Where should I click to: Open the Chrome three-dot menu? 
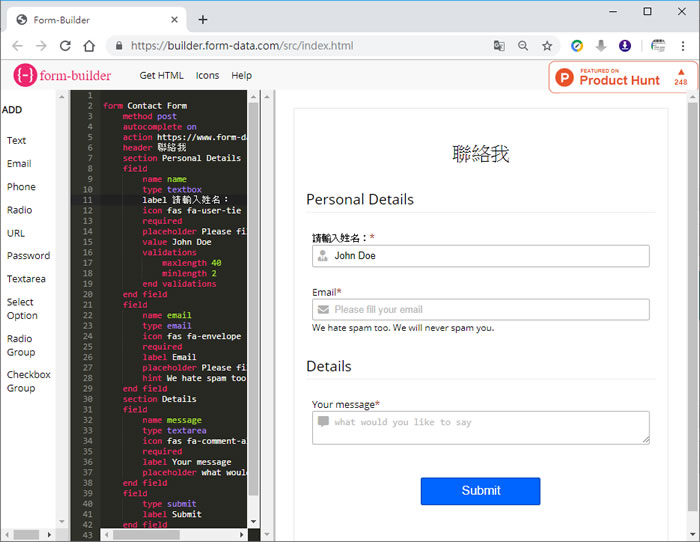click(683, 46)
